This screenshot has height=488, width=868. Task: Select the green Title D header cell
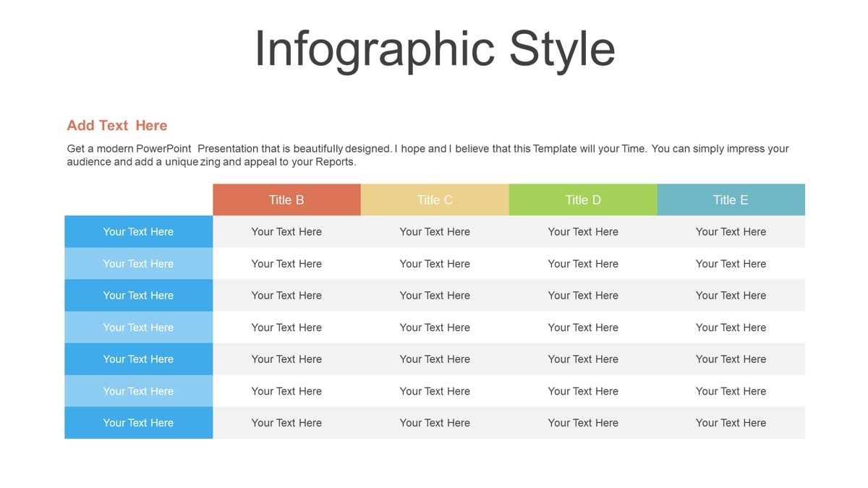[583, 200]
